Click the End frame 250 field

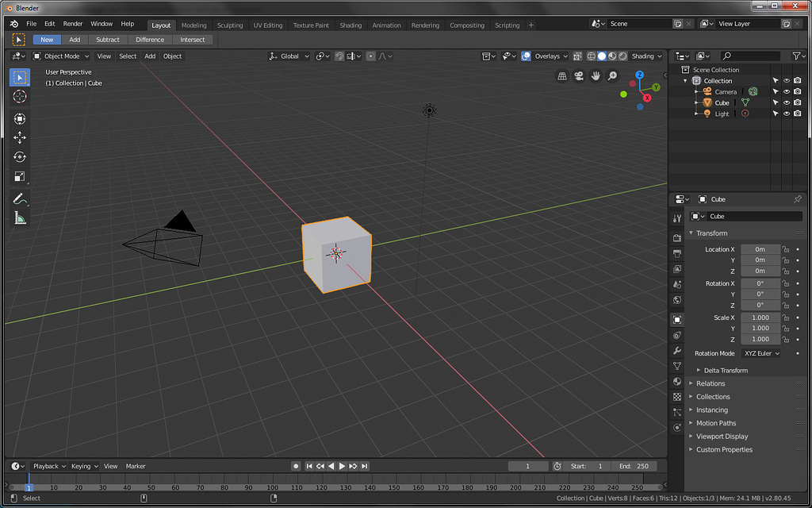coord(634,466)
